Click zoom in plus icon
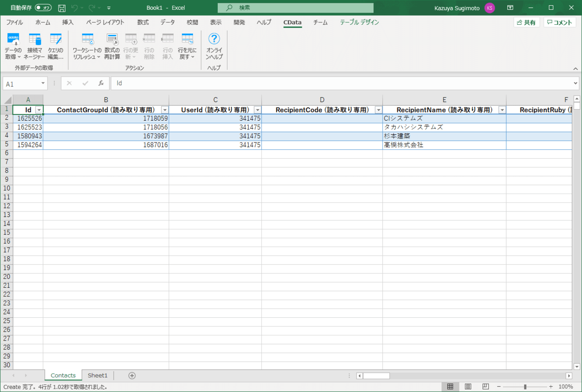Viewport: 582px width, 392px height. (x=551, y=387)
